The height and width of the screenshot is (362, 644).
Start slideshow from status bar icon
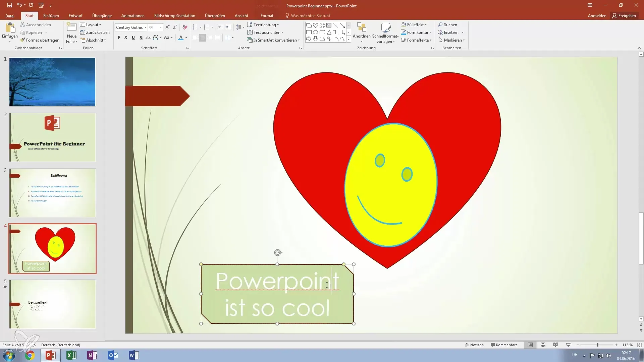point(568,345)
